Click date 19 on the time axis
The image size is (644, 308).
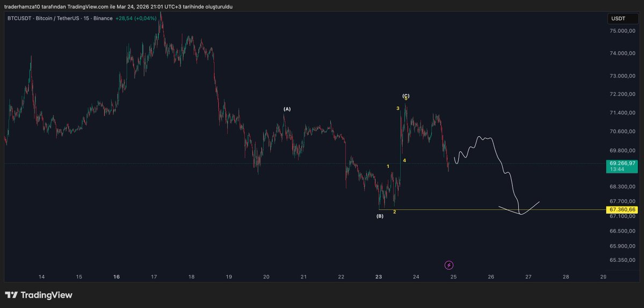pyautogui.click(x=229, y=277)
